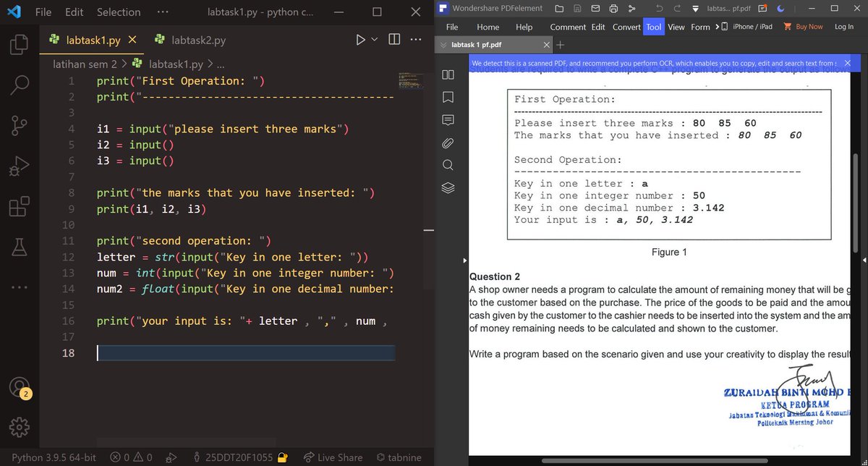Show additional activity bar views ellipsis
Viewport: 868px width, 466px height.
pyautogui.click(x=19, y=289)
